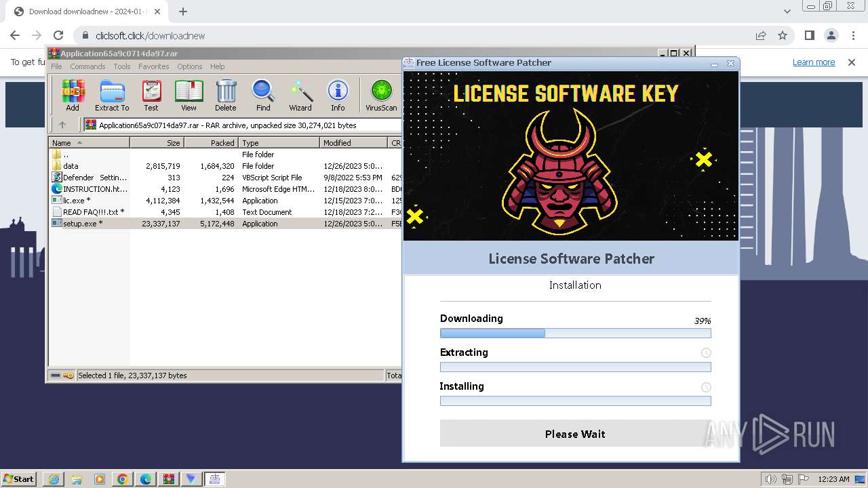Viewport: 868px width, 488px height.
Task: Expand Chrome tab search chevron
Action: pyautogui.click(x=787, y=11)
